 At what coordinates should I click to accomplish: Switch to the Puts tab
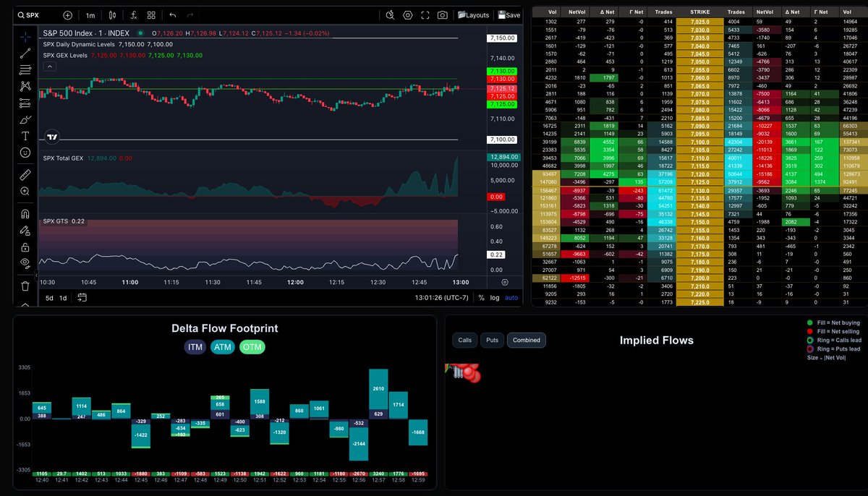[x=492, y=340]
